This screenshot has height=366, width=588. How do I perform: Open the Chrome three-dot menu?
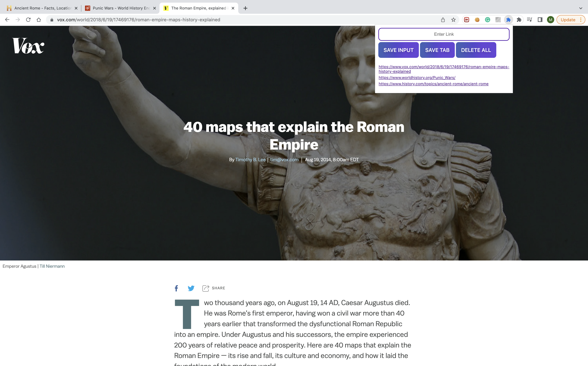(x=581, y=20)
